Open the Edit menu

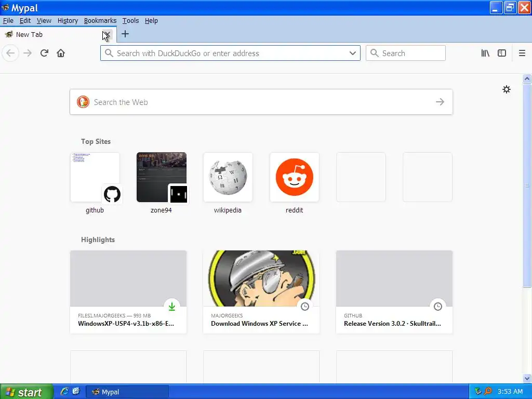(x=25, y=21)
